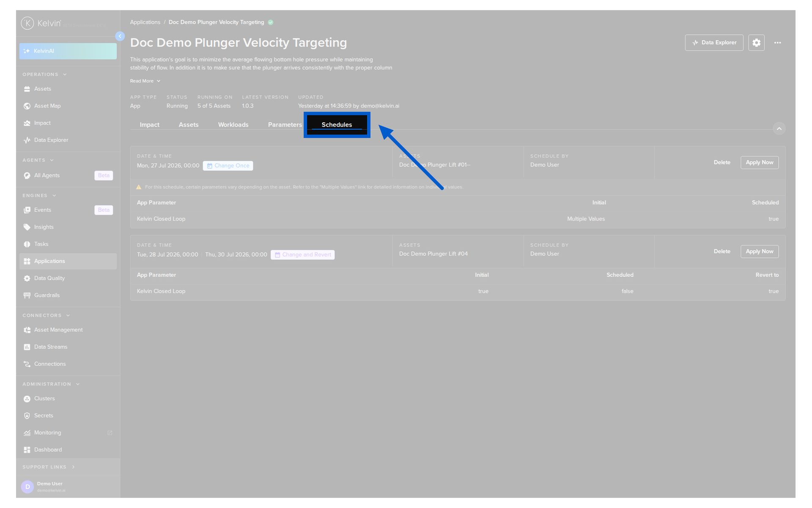Viewport: 812px width, 508px height.
Task: Click the warning icon in the schedule notice
Action: pos(139,187)
